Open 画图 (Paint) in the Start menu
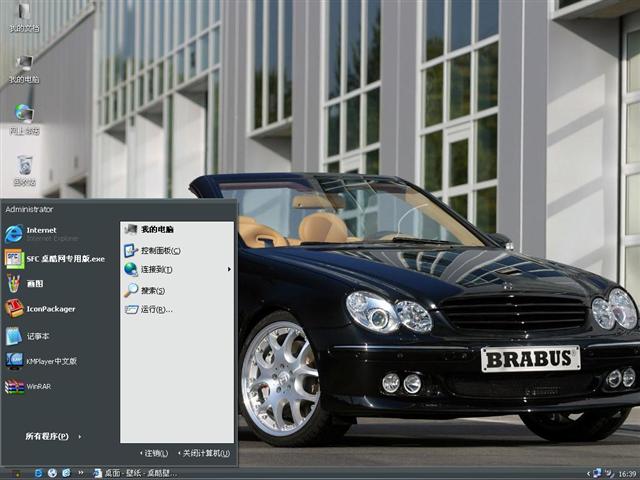This screenshot has width=640, height=480. (35, 284)
